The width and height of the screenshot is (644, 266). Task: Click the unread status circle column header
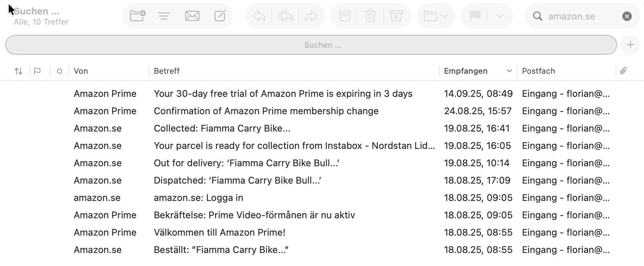59,71
